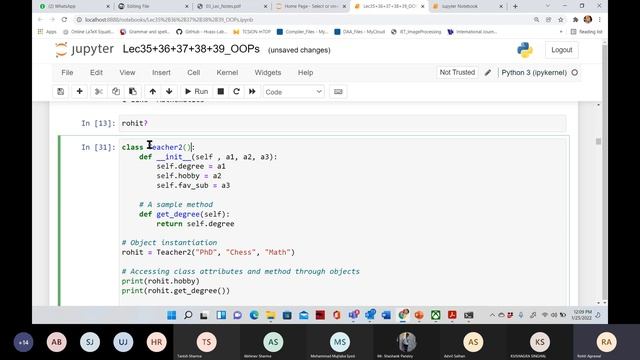Cut selected cells with the scissors icon

click(x=99, y=91)
